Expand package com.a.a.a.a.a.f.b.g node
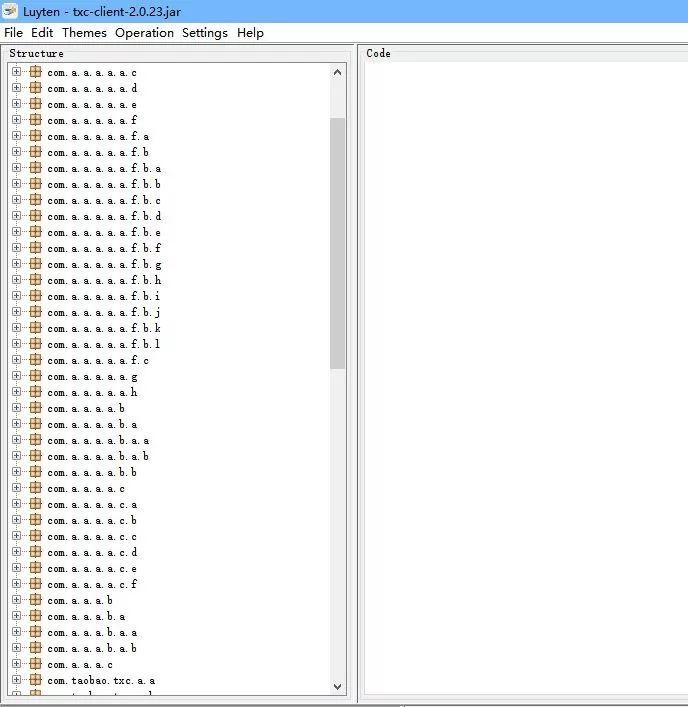 (x=17, y=264)
